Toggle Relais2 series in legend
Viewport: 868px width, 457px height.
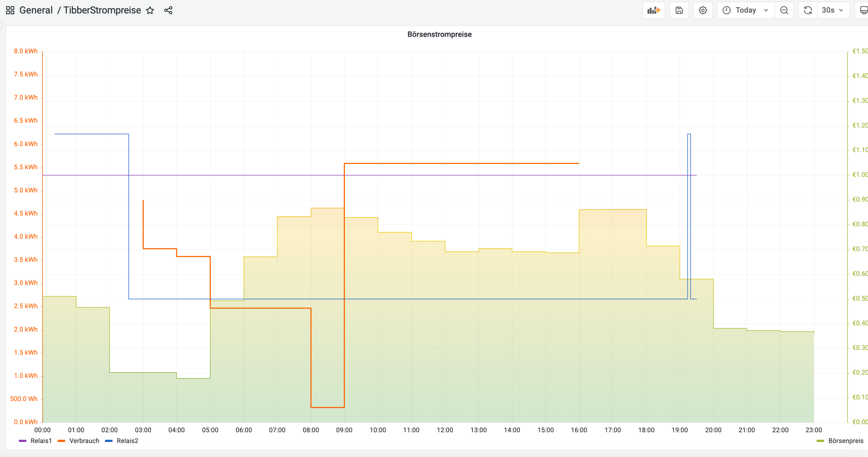coord(127,441)
